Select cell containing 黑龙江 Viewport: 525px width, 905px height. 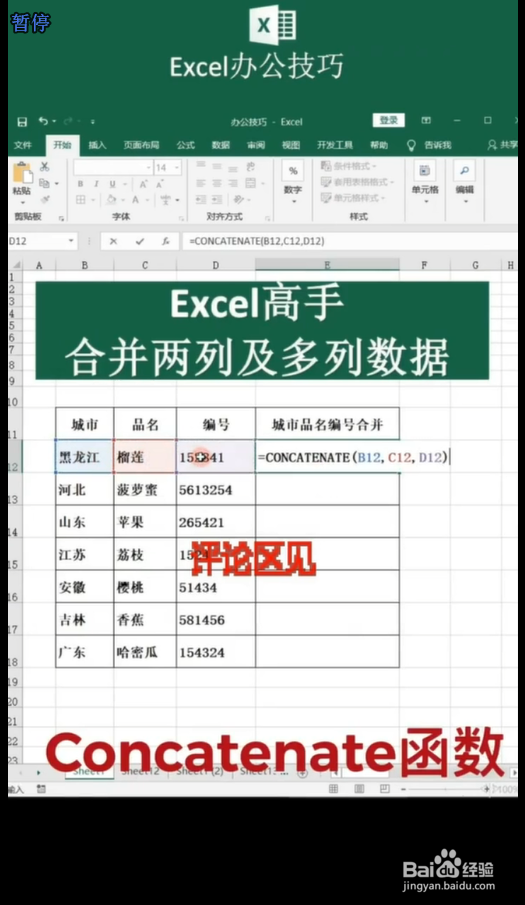pyautogui.click(x=85, y=457)
